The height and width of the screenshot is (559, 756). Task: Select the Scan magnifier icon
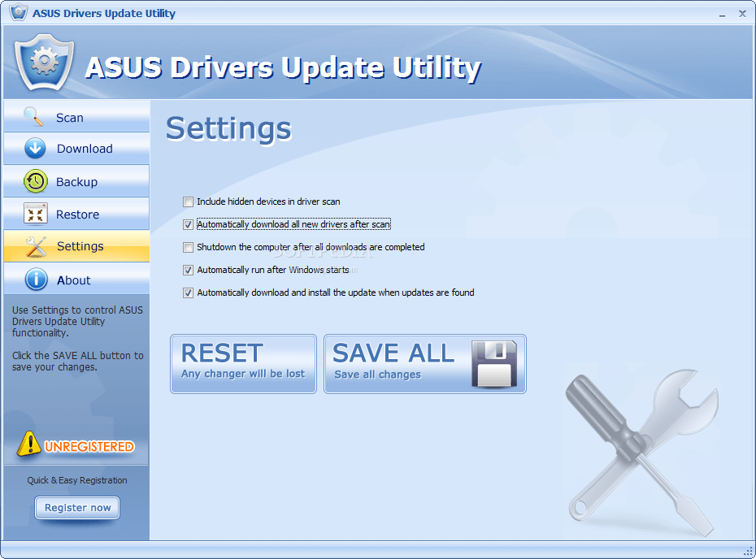coord(34,116)
